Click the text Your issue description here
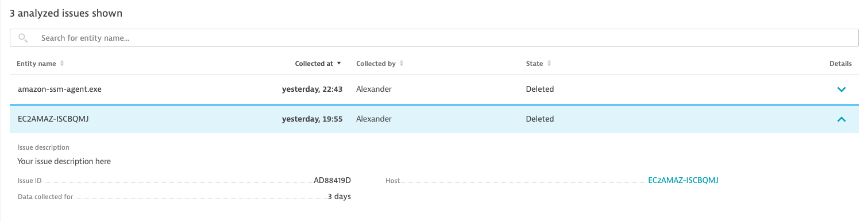This screenshot has height=222, width=868. point(64,161)
